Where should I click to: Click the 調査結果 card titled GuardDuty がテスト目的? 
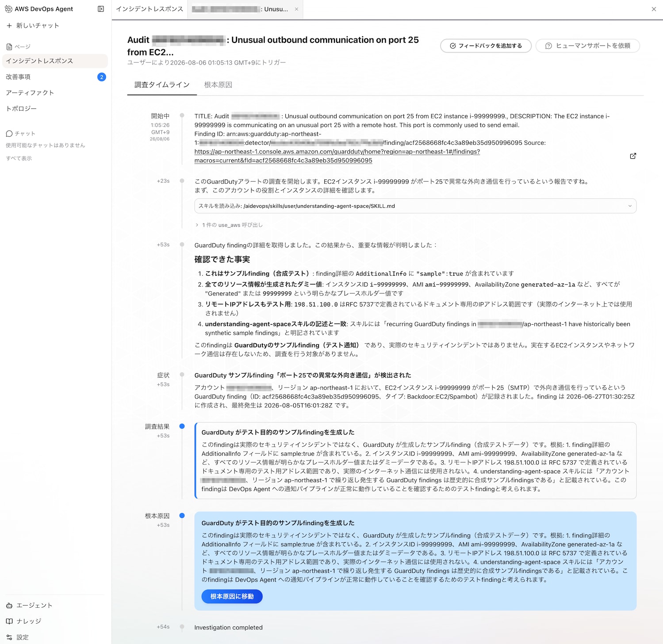[416, 460]
